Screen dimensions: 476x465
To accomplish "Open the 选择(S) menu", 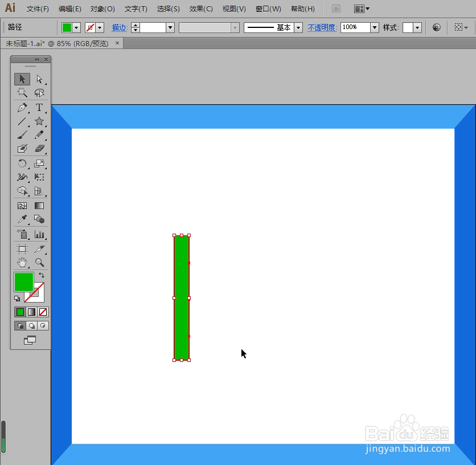I will tap(168, 9).
